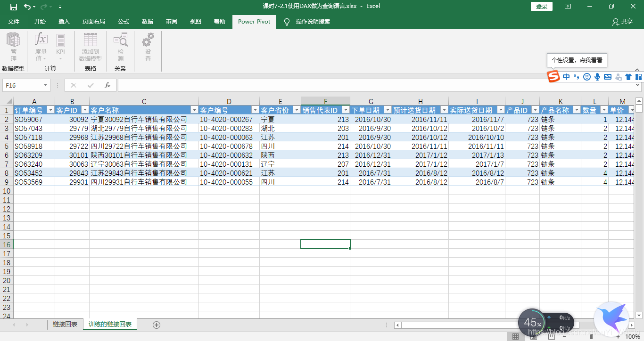Click the 45% performance monitor circle

533,323
